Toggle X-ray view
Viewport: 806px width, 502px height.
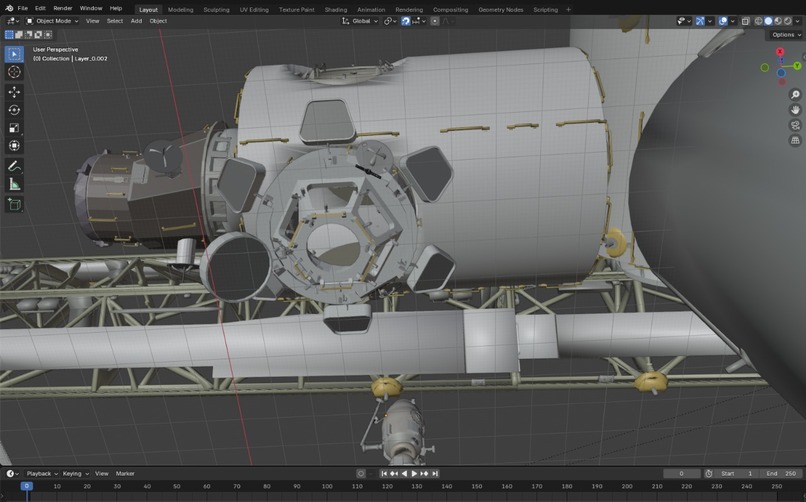click(745, 21)
